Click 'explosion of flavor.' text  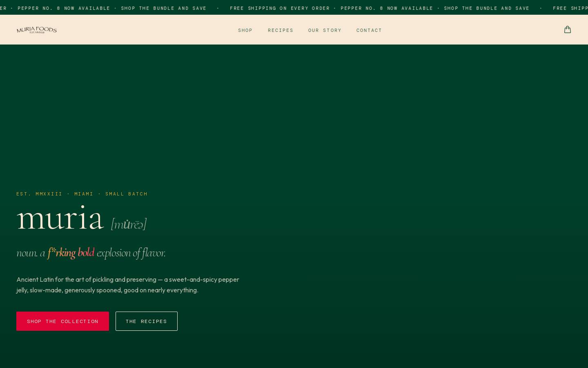(131, 253)
